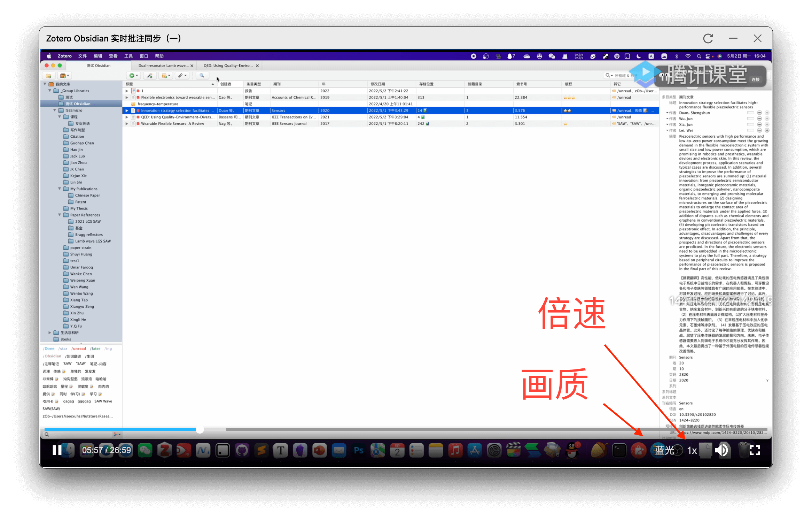Click the QQ penguin dock icon
The image size is (812, 520).
coord(572,450)
